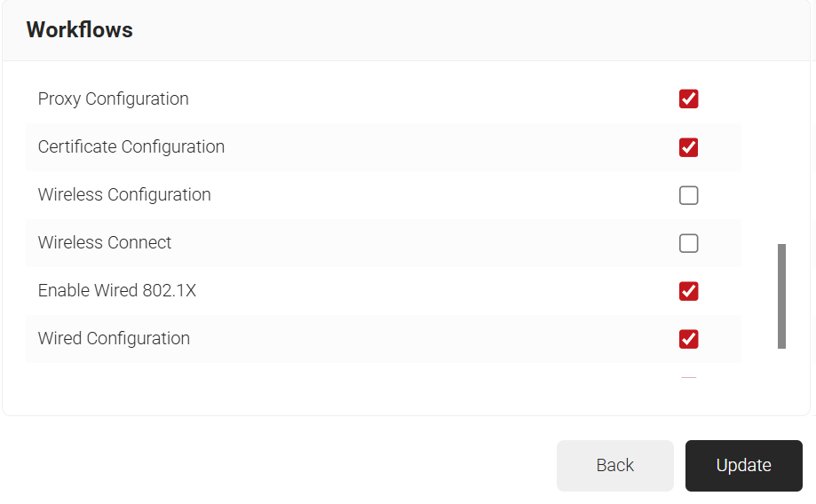Viewport: 816px width, 504px height.
Task: Select the Certificate Configuration row label
Action: click(x=131, y=146)
